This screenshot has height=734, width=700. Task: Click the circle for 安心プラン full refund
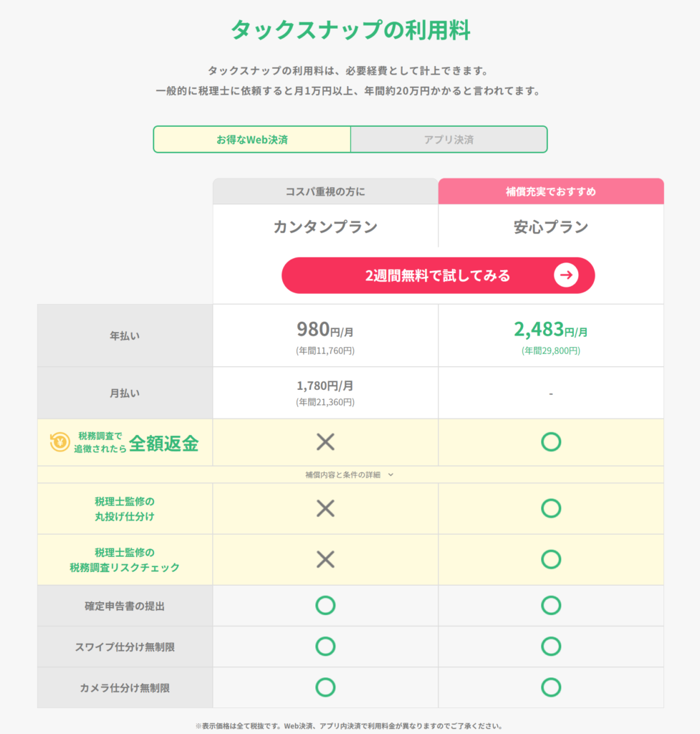point(550,442)
